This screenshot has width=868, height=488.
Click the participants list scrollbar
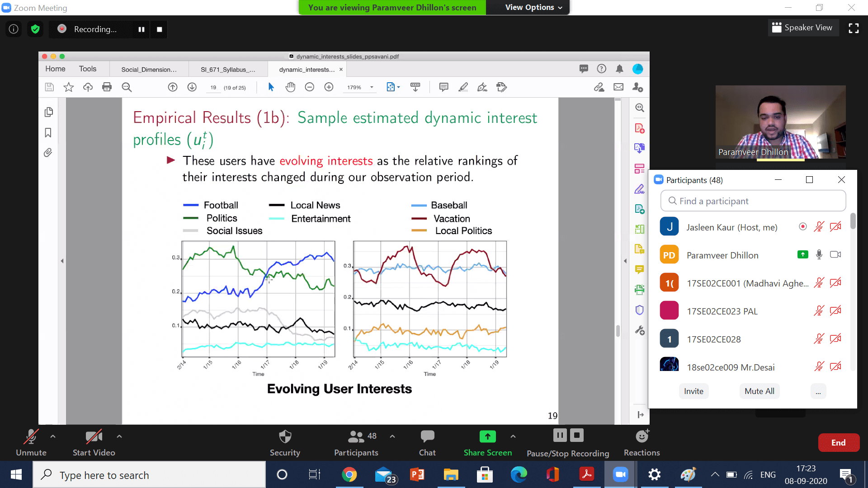click(853, 221)
